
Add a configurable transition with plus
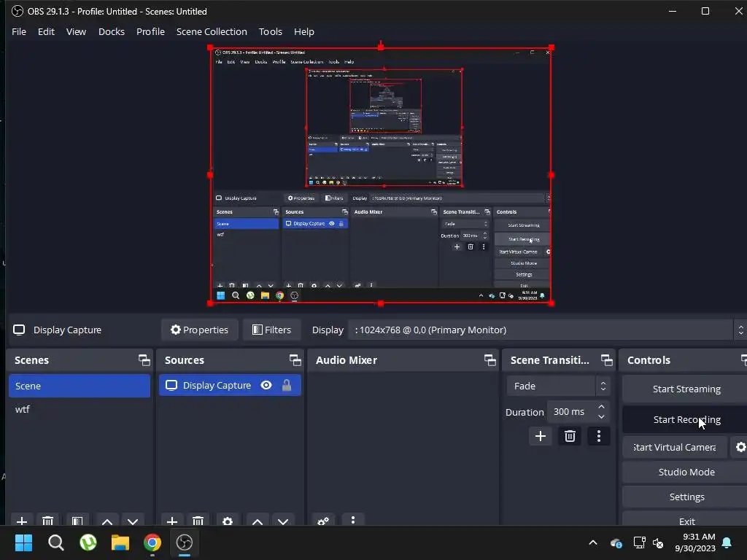[541, 436]
